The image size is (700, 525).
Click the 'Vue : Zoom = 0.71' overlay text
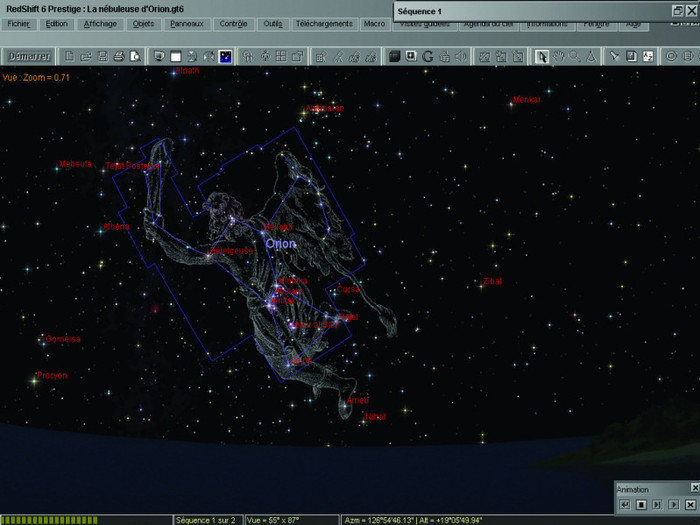click(x=36, y=77)
